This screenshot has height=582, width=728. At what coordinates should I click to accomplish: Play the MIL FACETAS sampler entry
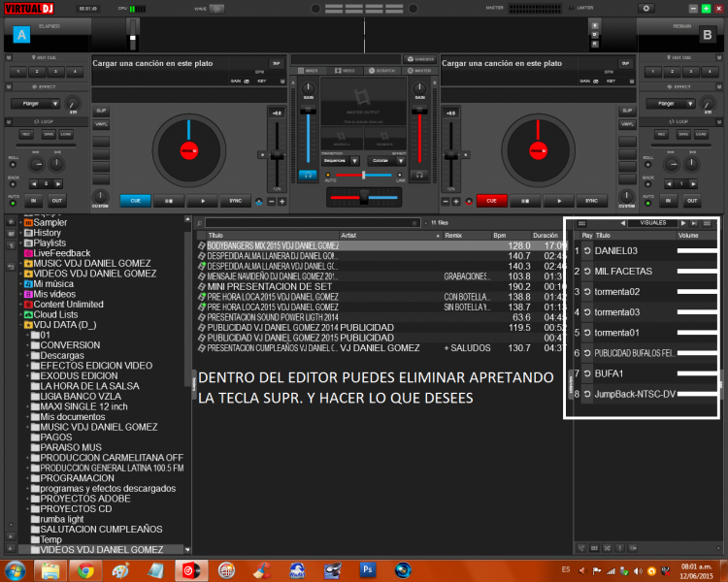tap(587, 272)
